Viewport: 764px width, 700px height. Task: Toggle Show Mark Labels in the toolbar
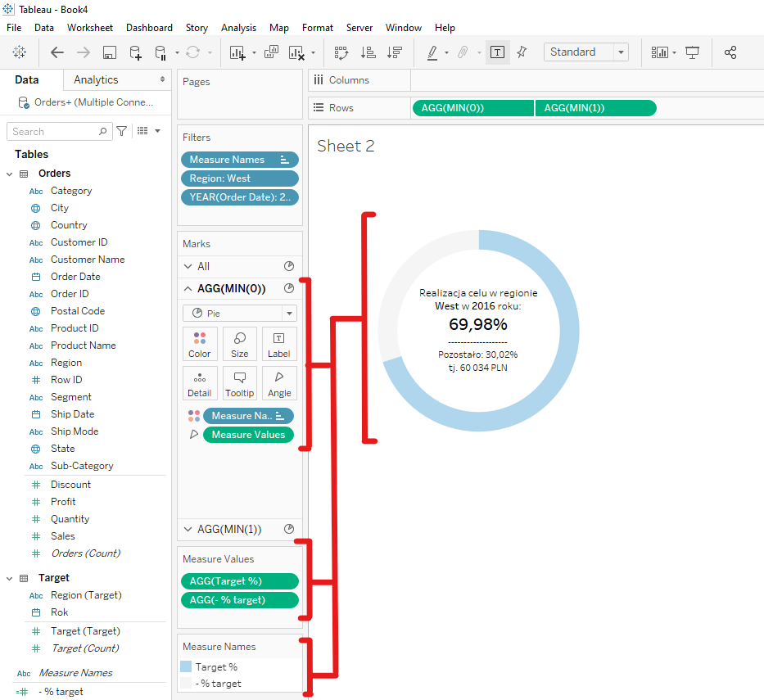497,52
